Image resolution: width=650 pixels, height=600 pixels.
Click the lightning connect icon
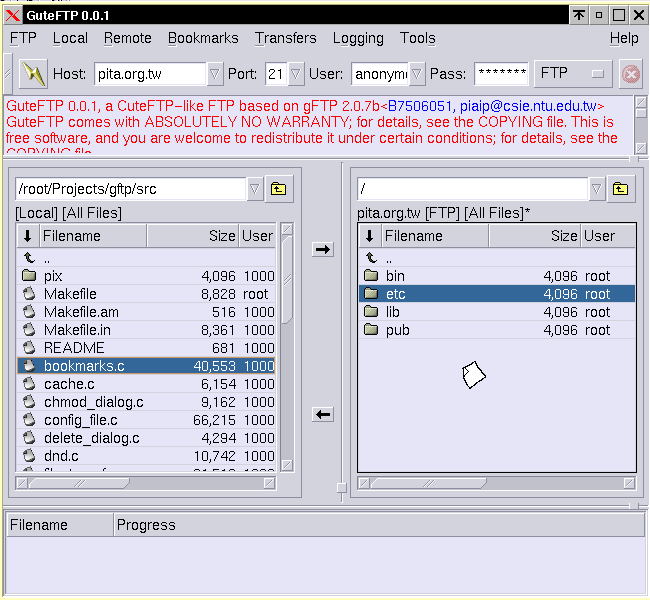click(33, 74)
